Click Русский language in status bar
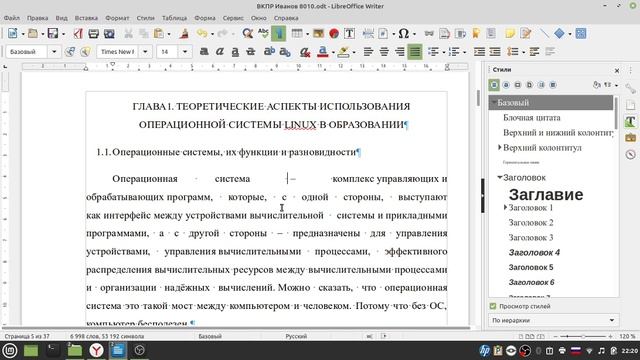The image size is (640, 360). (x=296, y=336)
